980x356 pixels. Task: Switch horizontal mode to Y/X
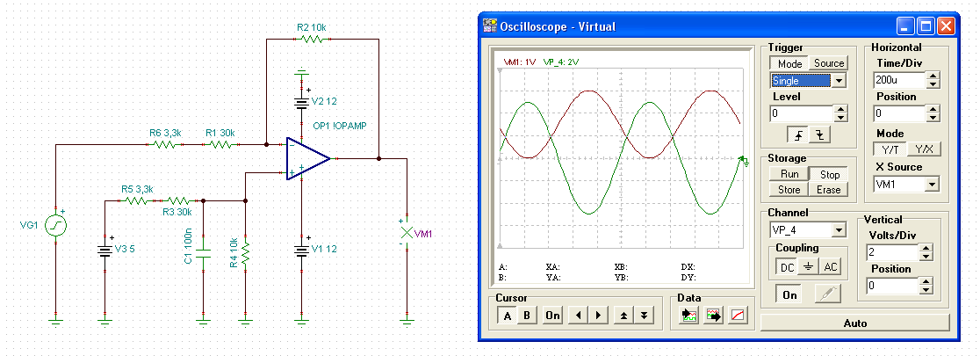924,149
